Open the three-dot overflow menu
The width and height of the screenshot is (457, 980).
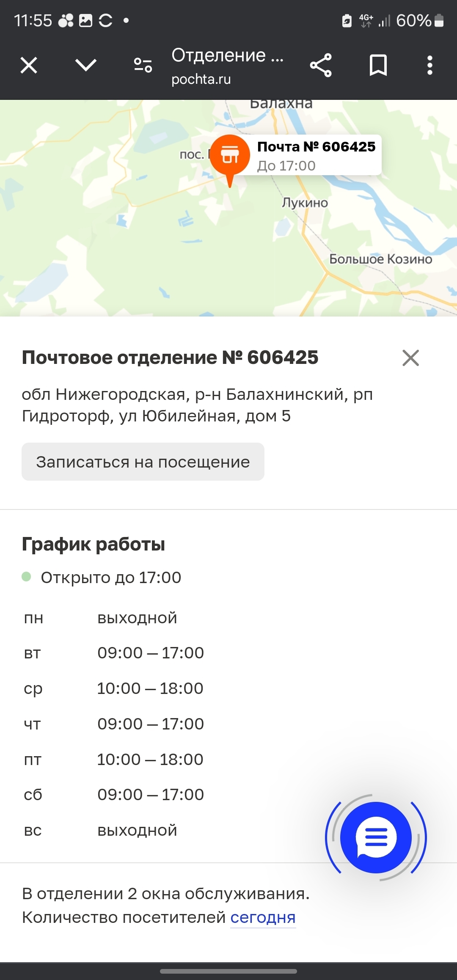(429, 66)
